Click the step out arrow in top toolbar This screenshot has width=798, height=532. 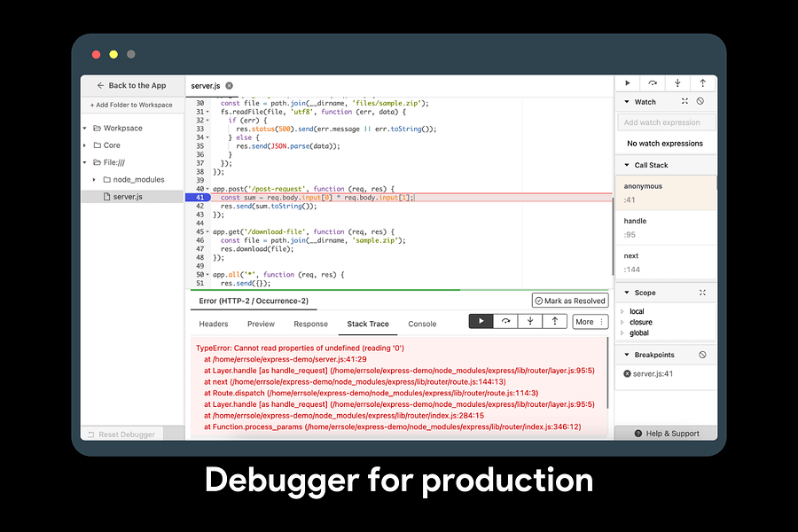(x=703, y=83)
